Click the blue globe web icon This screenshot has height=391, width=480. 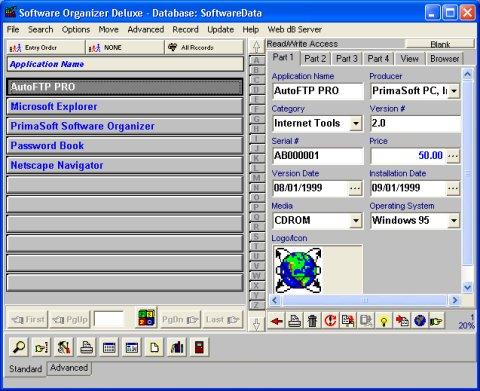point(420,321)
